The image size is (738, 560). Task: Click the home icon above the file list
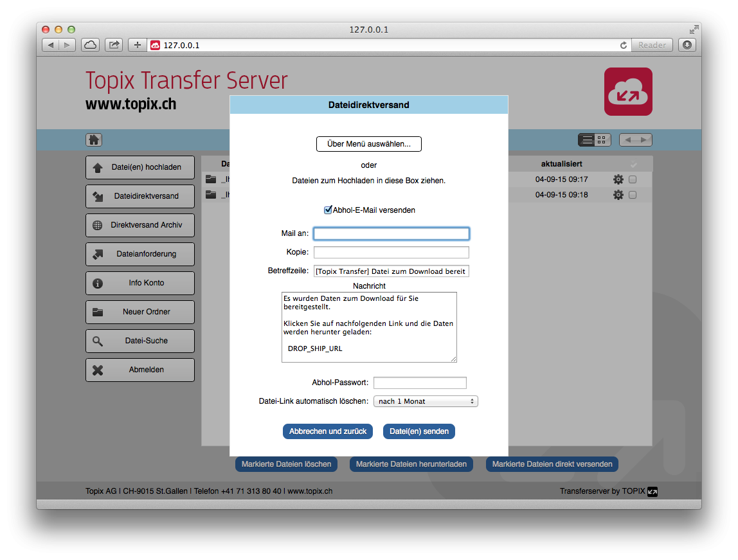94,140
